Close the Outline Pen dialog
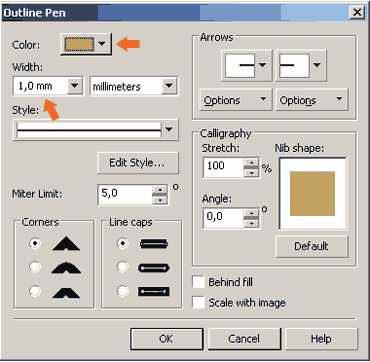 pyautogui.click(x=357, y=13)
